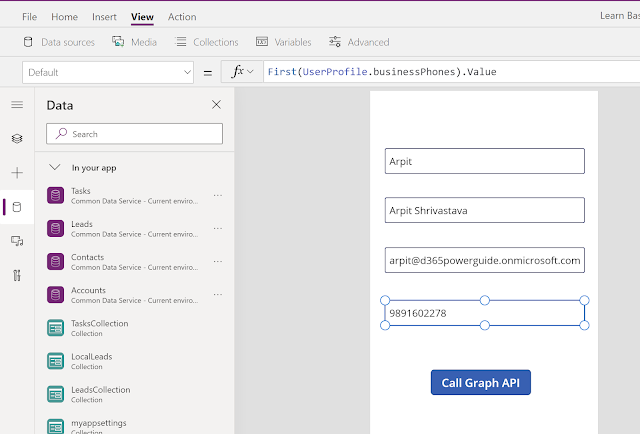Open more options for Accounts
The height and width of the screenshot is (434, 640).
(217, 295)
